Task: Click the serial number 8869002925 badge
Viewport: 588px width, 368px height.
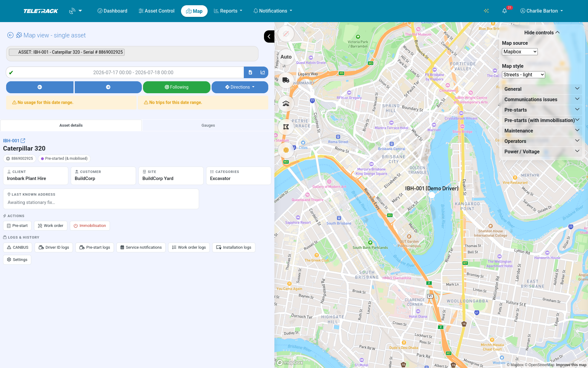Action: pos(20,159)
